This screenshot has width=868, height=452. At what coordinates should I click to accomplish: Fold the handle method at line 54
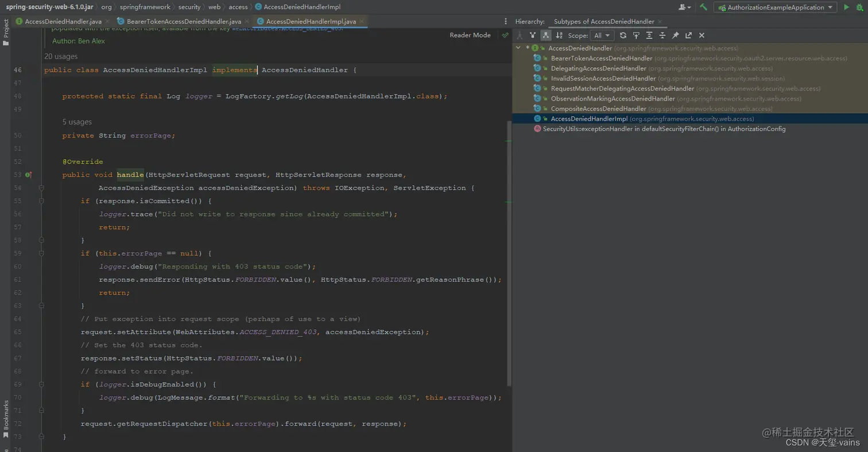[x=41, y=188]
